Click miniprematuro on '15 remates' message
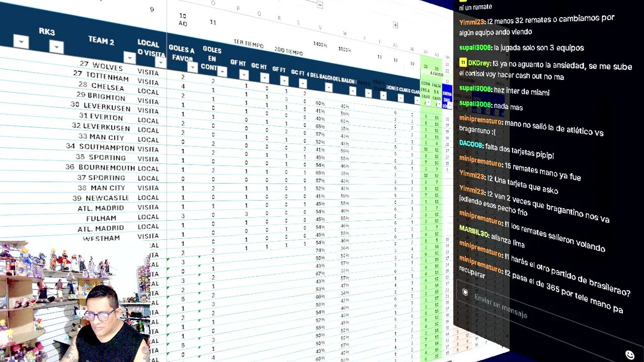 click(480, 161)
